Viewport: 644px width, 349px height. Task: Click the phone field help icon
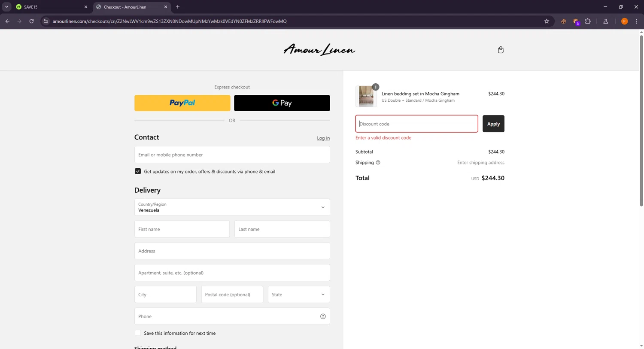tap(323, 316)
